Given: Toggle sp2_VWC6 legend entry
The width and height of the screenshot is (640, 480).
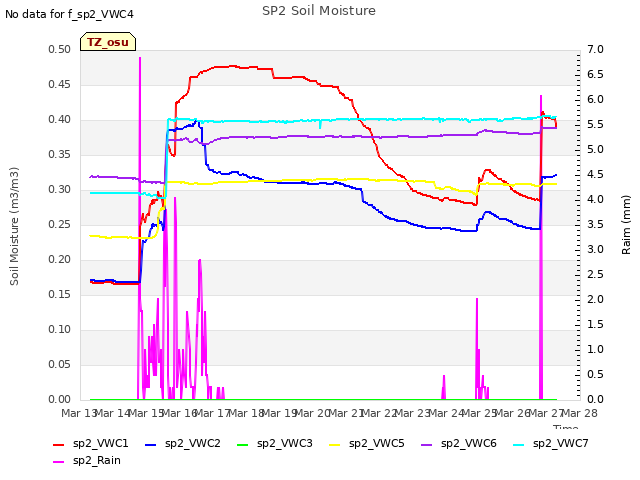Looking at the screenshot, I should (458, 444).
